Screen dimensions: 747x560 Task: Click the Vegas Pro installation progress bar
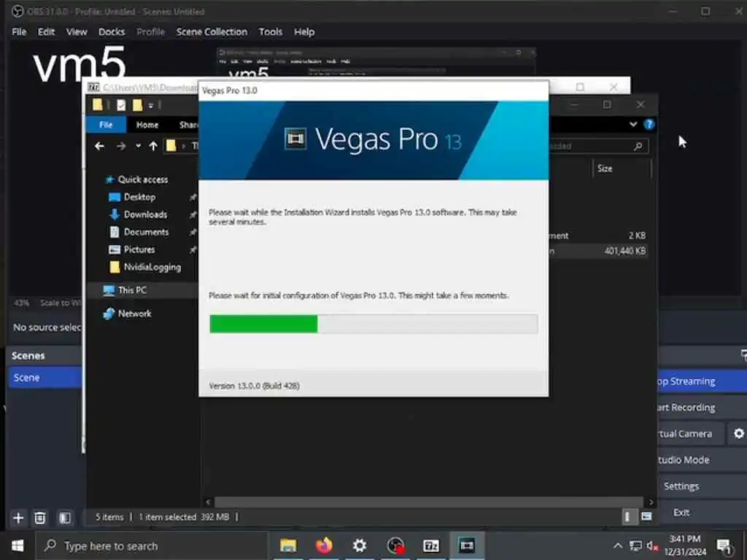coord(373,324)
